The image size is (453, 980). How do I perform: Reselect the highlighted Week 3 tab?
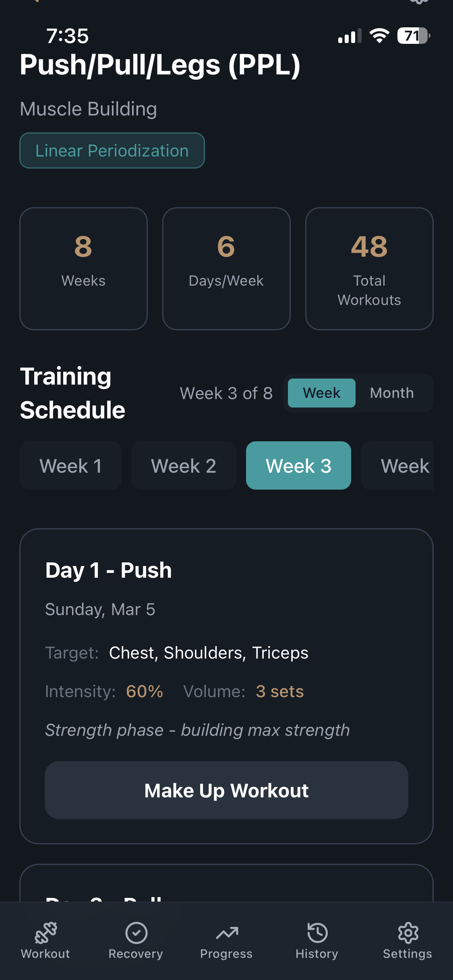(x=298, y=465)
